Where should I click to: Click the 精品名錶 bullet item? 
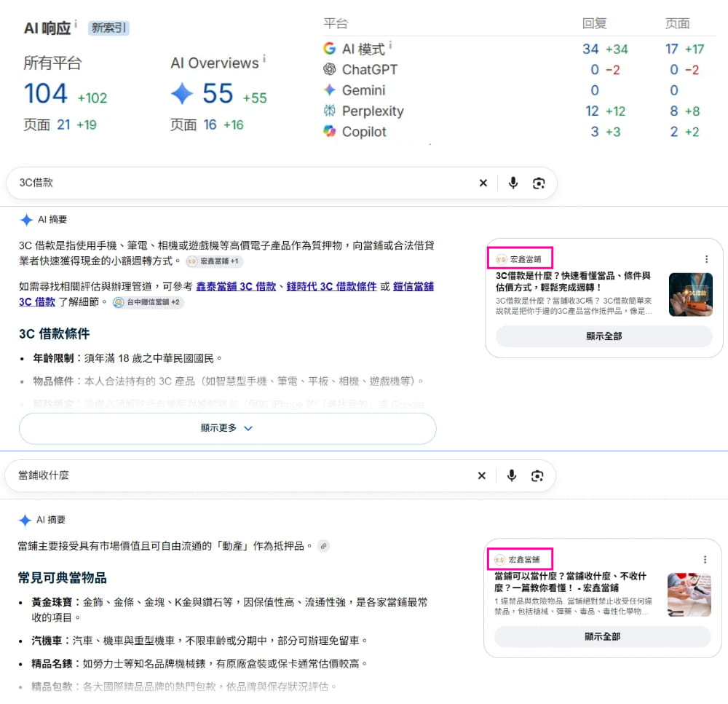(199, 664)
